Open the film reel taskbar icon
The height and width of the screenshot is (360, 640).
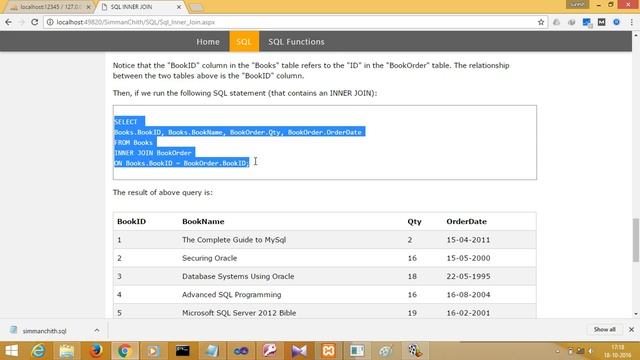415,351
